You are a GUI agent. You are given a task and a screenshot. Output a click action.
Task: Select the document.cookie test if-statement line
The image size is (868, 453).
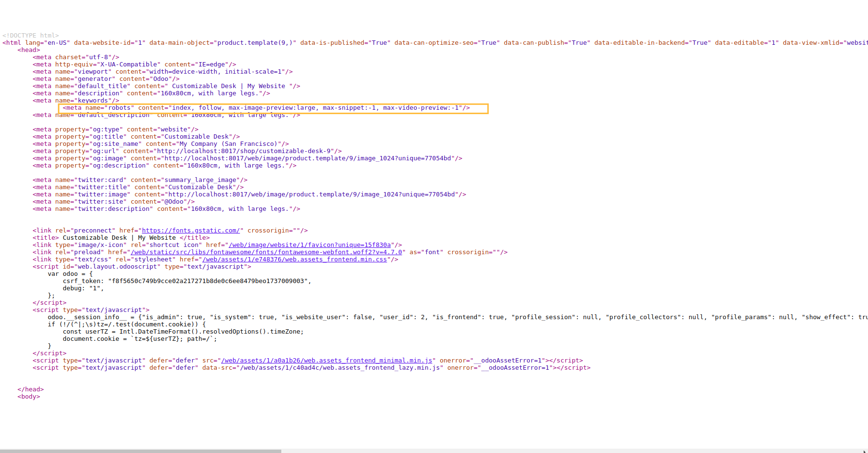127,324
